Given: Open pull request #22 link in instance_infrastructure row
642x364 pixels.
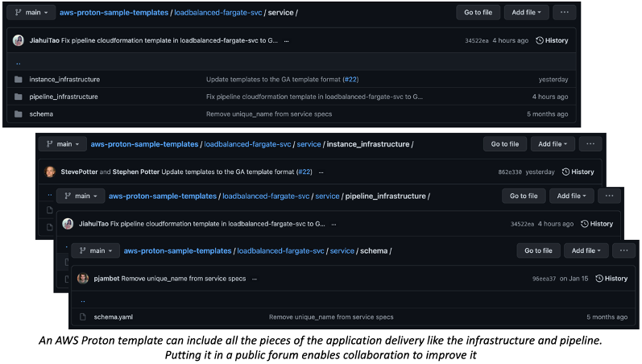Looking at the screenshot, I should pos(350,80).
